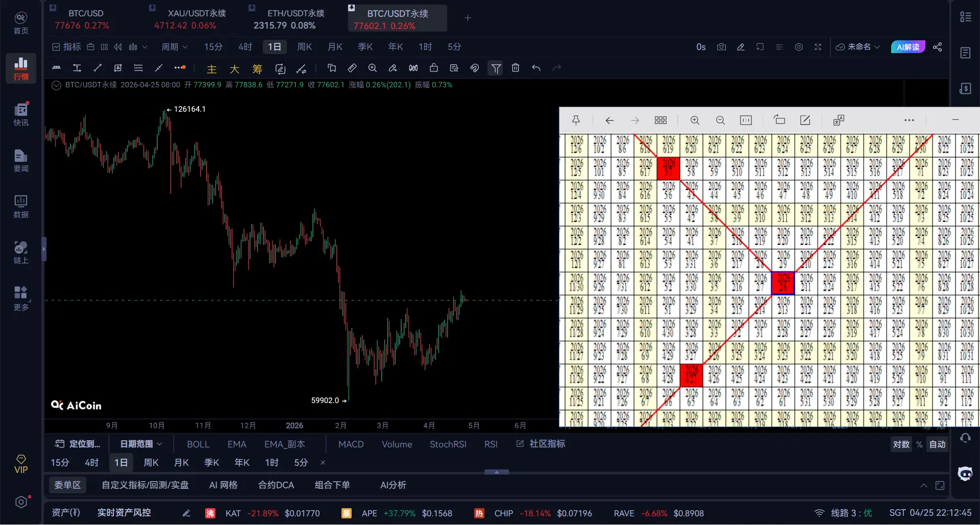Viewport: 980px width, 525px height.
Task: Open the 数据 data section
Action: pos(21,206)
